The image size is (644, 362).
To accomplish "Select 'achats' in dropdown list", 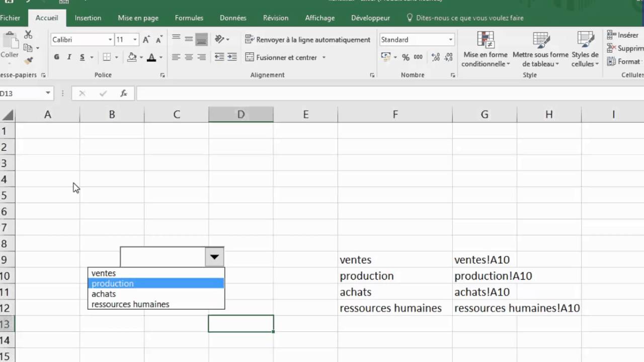I will pyautogui.click(x=156, y=294).
